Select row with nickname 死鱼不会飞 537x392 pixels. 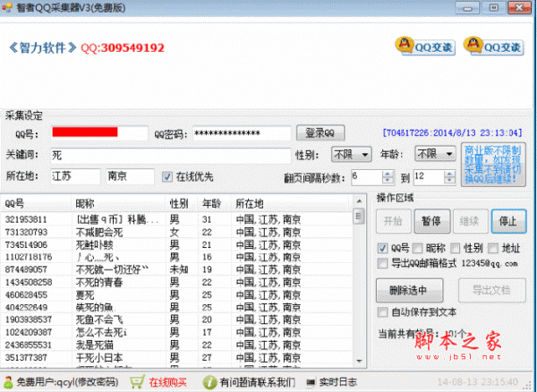[x=176, y=320]
